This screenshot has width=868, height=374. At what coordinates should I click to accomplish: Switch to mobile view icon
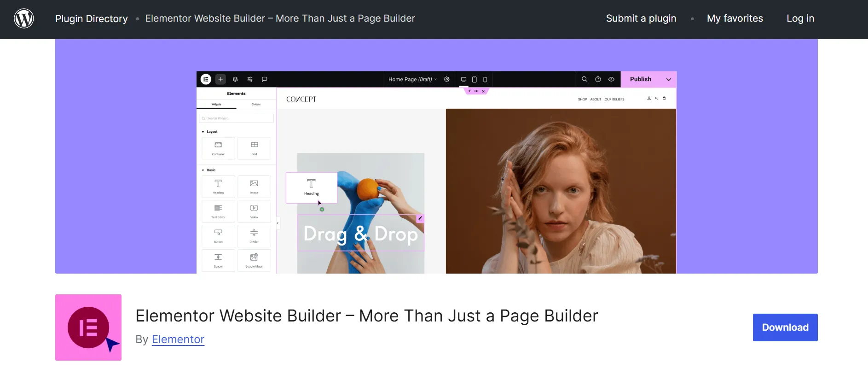click(485, 79)
